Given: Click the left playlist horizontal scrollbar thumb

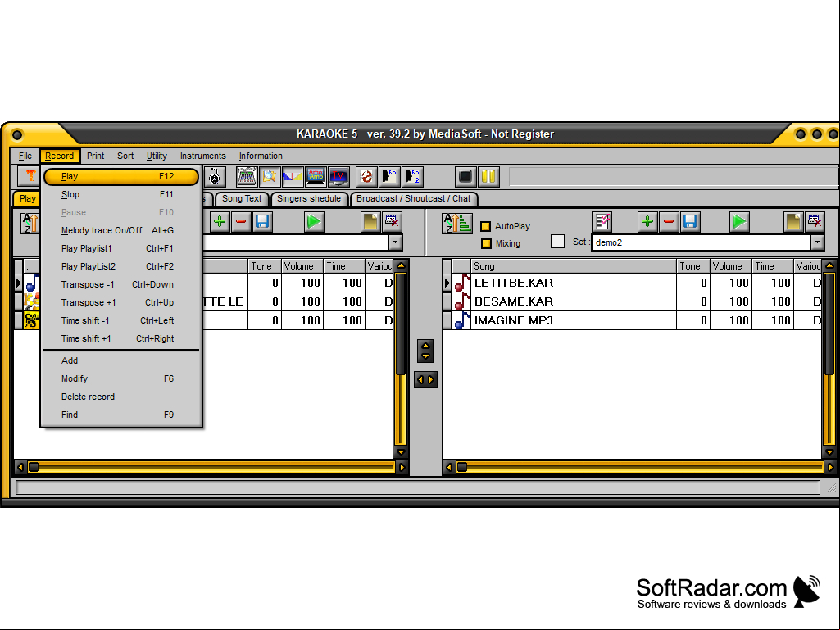Looking at the screenshot, I should point(34,467).
